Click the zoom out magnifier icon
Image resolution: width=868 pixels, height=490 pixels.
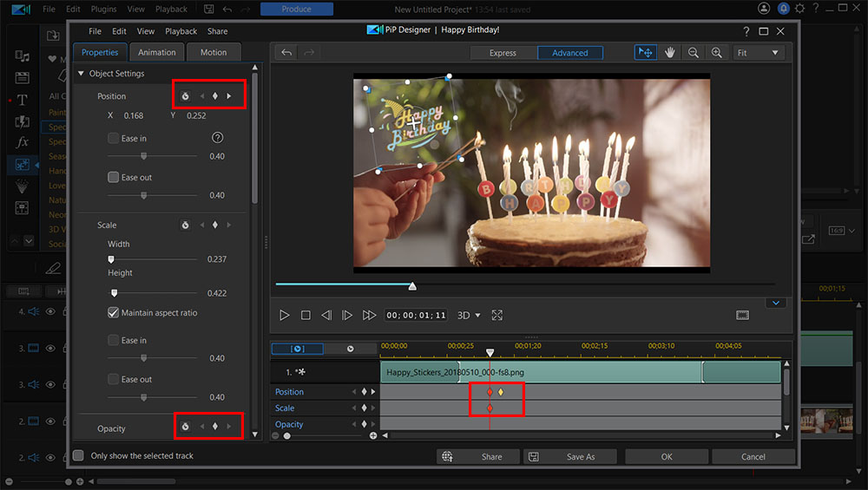coord(694,53)
